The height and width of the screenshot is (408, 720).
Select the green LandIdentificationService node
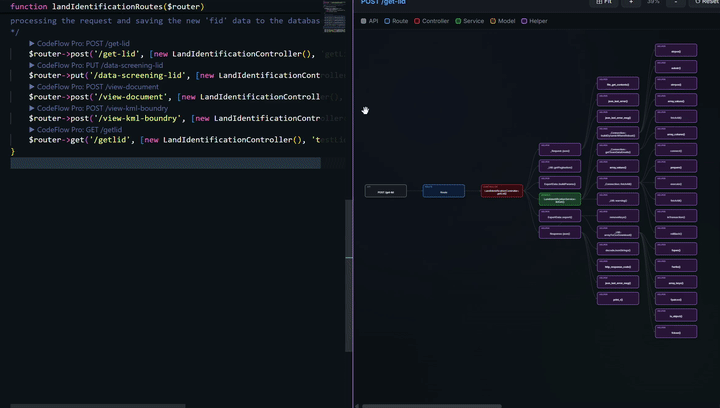560,199
